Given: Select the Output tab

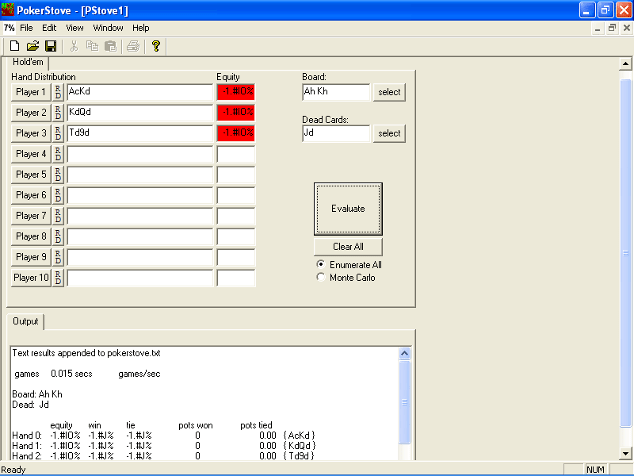Looking at the screenshot, I should click(25, 322).
